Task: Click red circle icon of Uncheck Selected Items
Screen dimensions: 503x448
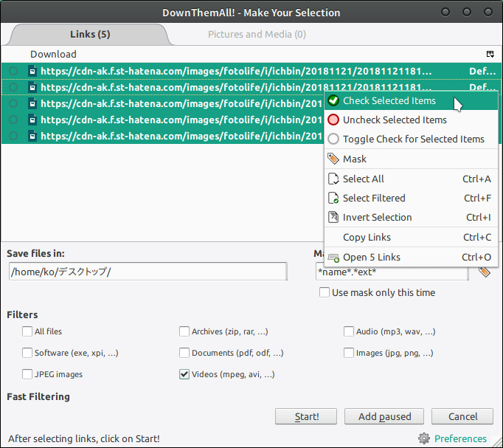Action: (x=333, y=120)
